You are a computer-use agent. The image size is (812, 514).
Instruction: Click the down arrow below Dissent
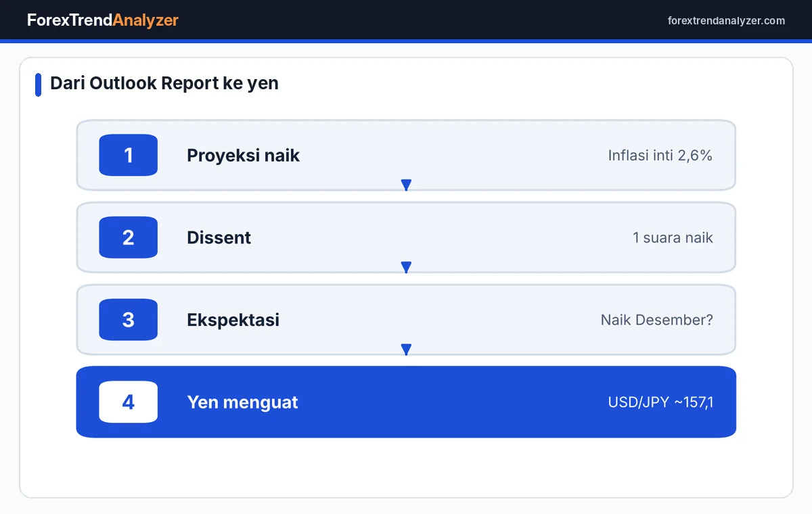coord(406,267)
